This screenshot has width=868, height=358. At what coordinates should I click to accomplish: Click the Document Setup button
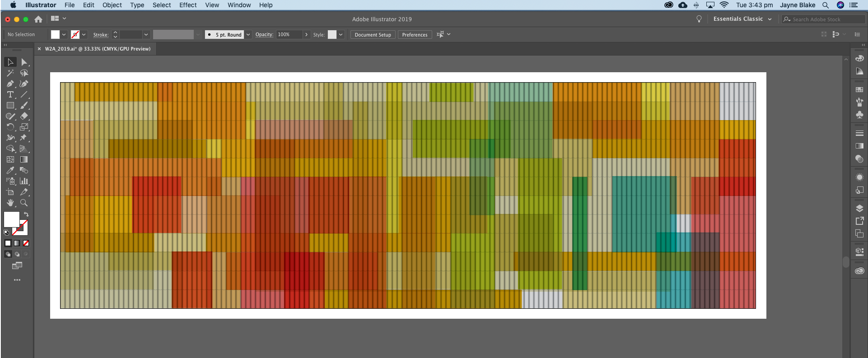click(373, 35)
